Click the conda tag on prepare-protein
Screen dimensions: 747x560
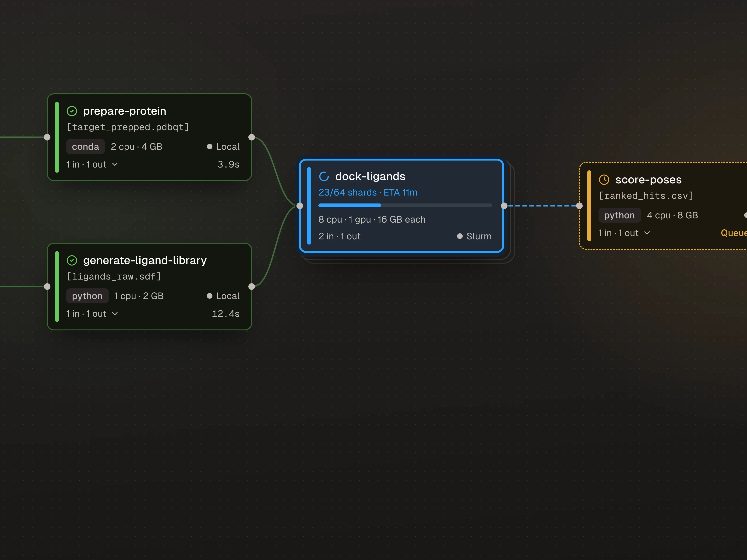tap(85, 147)
